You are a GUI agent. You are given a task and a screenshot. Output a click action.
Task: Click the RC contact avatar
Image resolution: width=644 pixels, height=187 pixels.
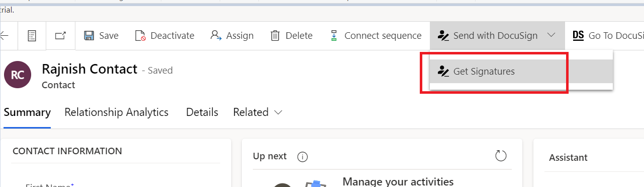(18, 75)
